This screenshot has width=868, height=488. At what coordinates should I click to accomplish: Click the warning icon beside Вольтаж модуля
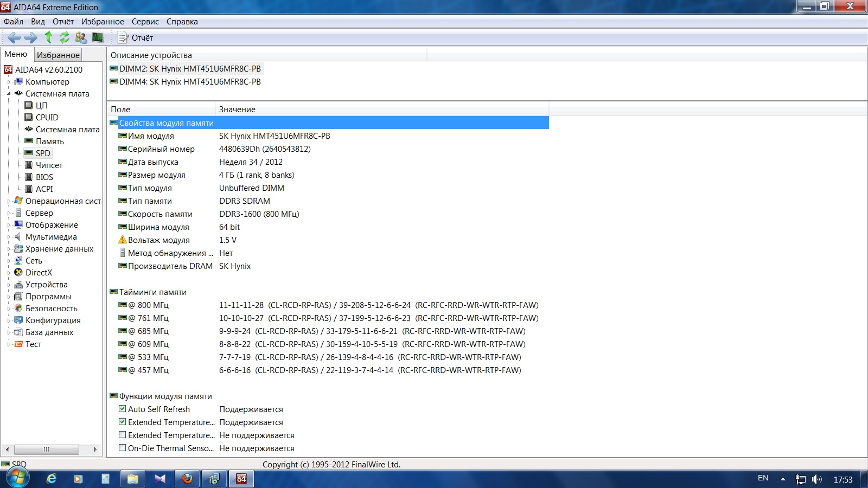pos(123,240)
